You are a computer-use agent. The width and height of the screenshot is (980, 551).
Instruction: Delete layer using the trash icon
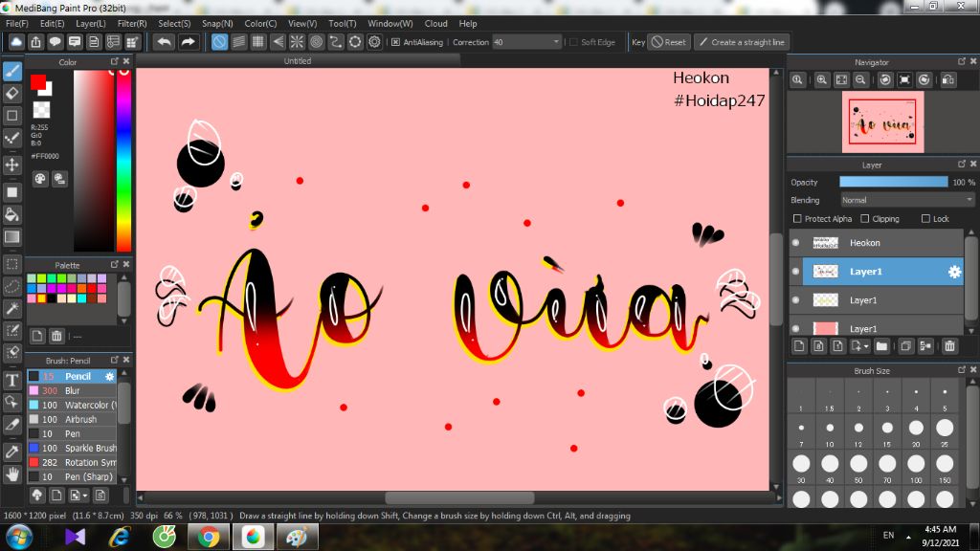(x=949, y=346)
